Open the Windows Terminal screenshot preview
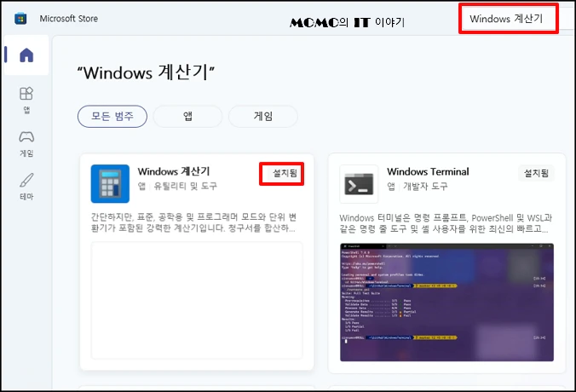The width and height of the screenshot is (576, 392). [x=446, y=302]
